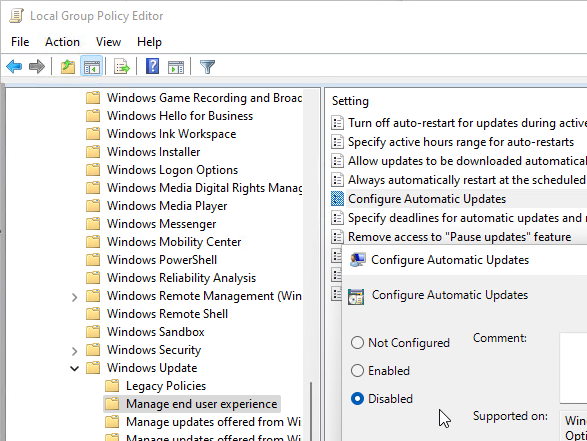Open the View menu
The image size is (587, 441).
point(108,42)
